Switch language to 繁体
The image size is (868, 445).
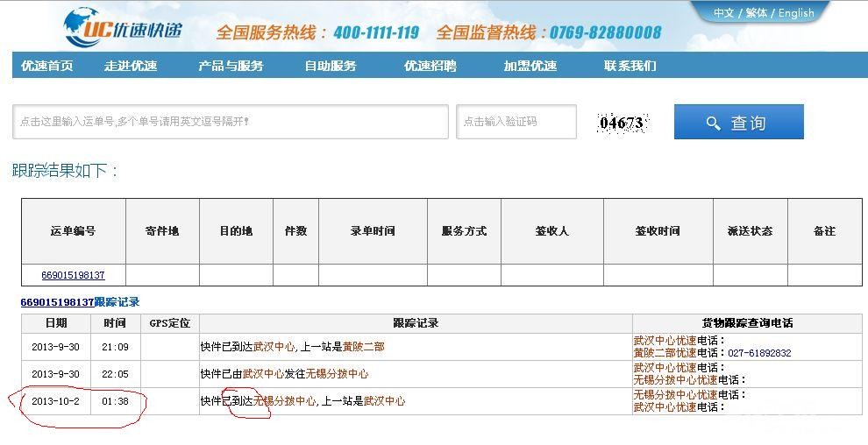tap(757, 13)
